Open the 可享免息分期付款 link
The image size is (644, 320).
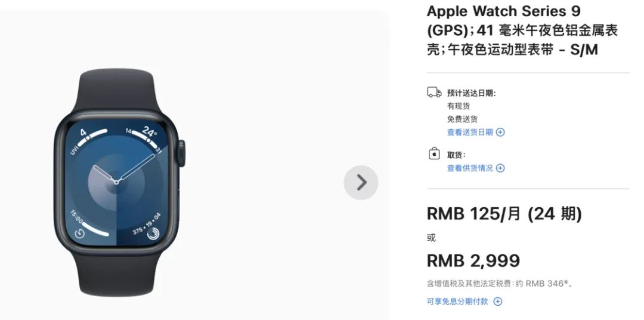point(457,301)
